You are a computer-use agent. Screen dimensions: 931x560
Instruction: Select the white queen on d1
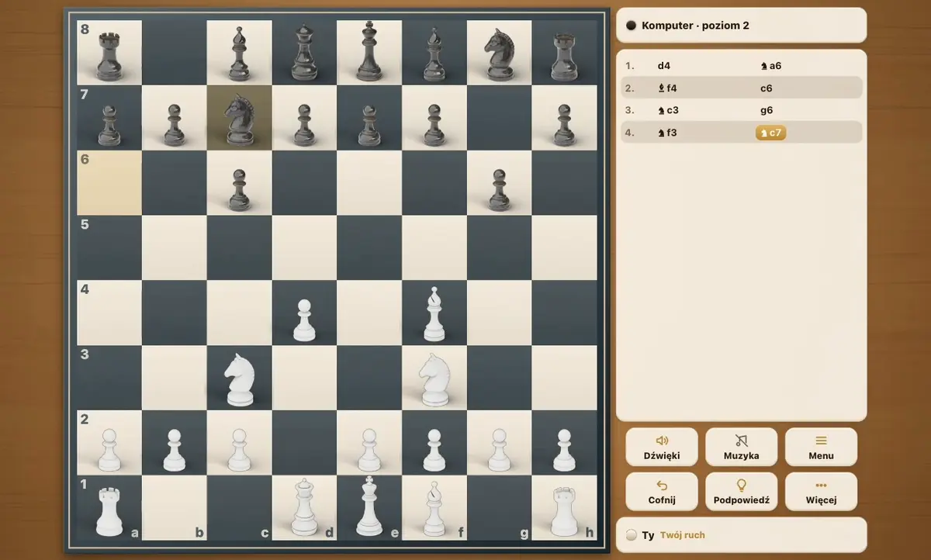coord(304,507)
